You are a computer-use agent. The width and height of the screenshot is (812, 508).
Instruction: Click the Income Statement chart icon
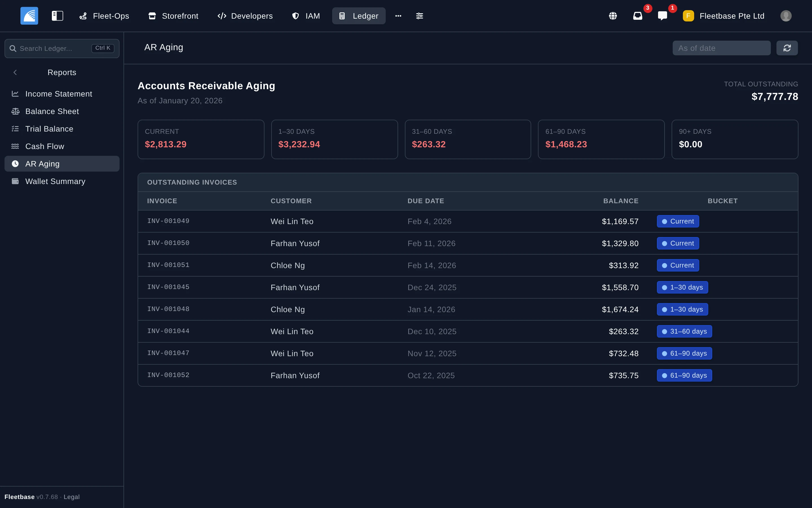(x=15, y=94)
